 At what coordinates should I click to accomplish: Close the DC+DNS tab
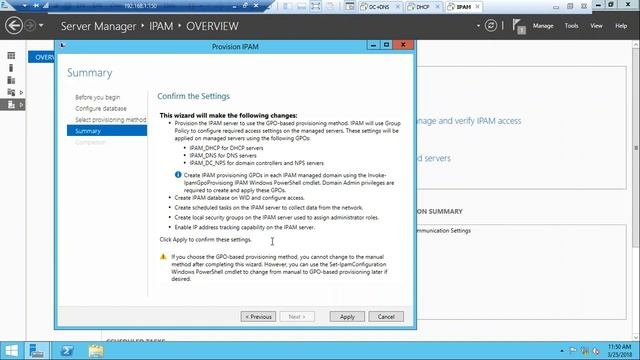[x=398, y=7]
